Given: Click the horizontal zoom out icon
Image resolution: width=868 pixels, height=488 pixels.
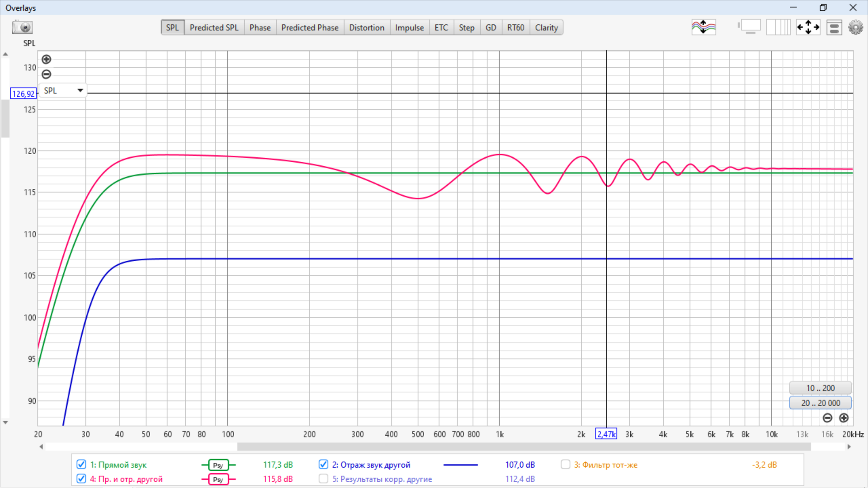Looking at the screenshot, I should (x=827, y=418).
